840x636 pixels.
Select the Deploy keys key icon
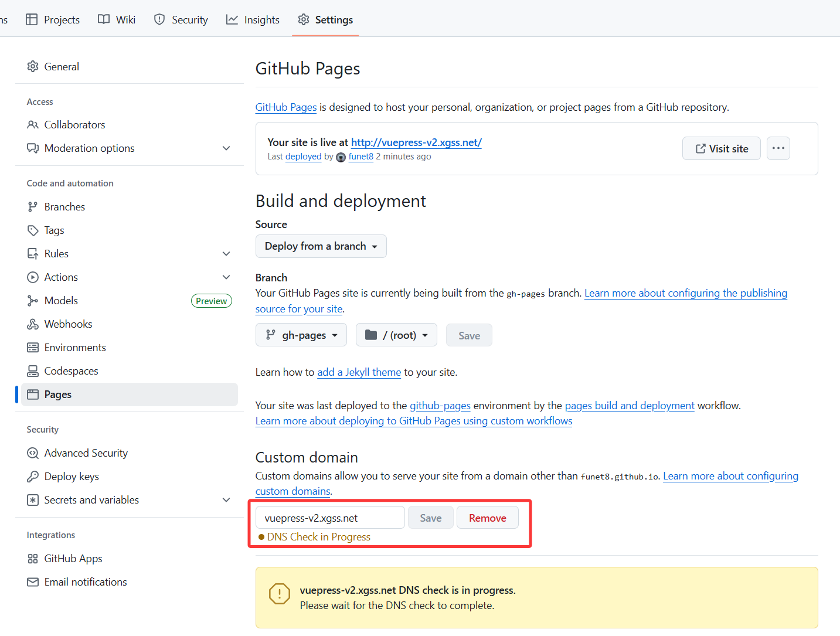(33, 477)
